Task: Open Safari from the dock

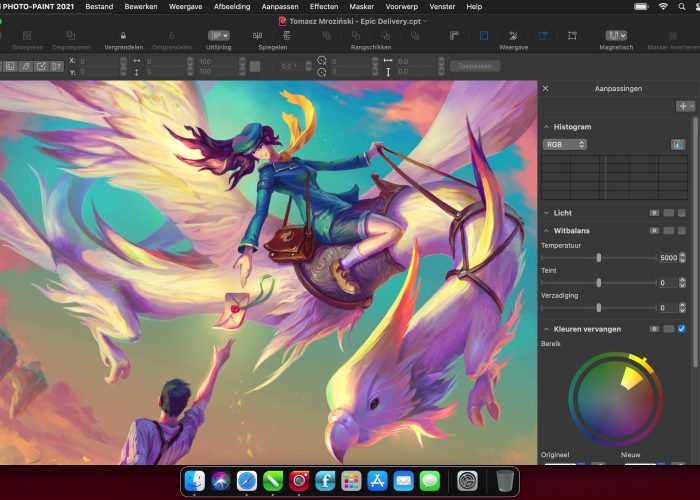Action: pos(247,481)
